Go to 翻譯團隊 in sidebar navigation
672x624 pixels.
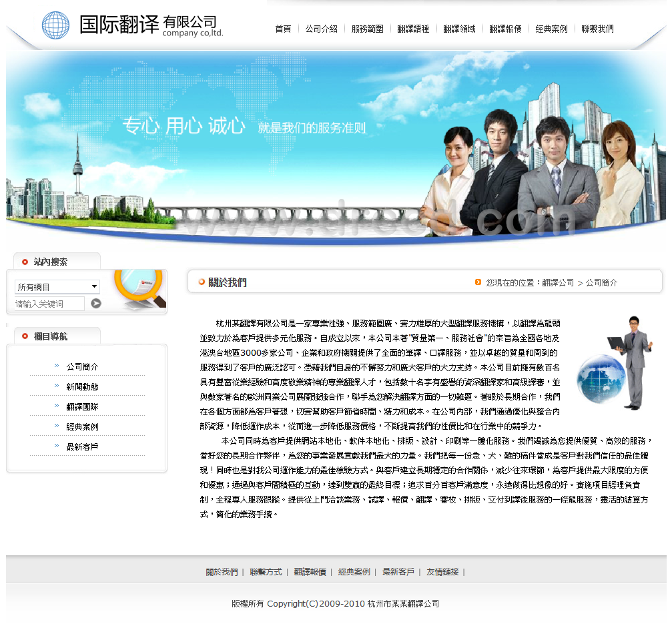coord(82,406)
